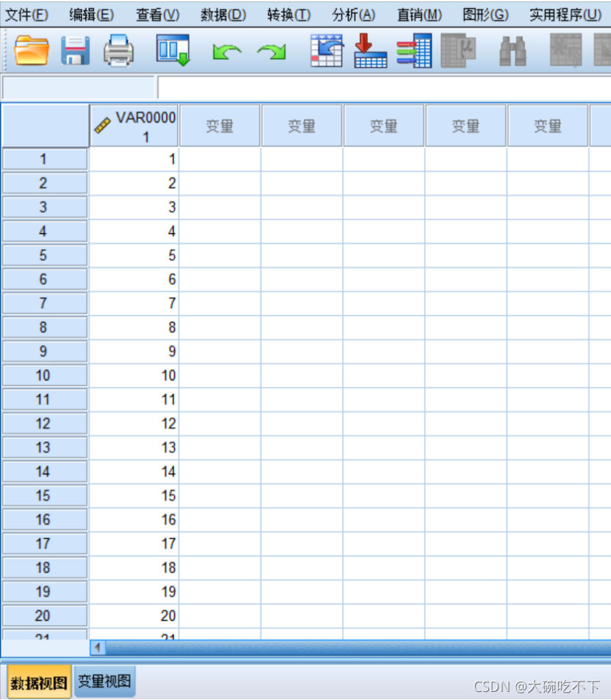Select row header 20
The width and height of the screenshot is (611, 700).
click(45, 615)
